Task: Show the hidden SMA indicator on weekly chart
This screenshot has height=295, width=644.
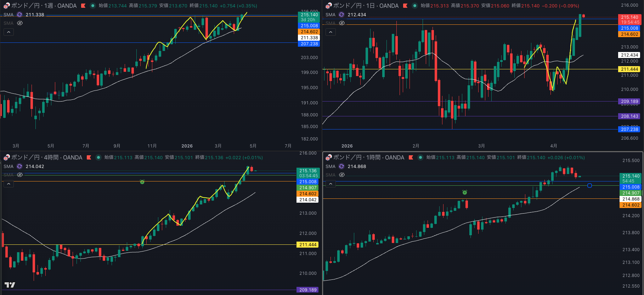Action: click(20, 23)
